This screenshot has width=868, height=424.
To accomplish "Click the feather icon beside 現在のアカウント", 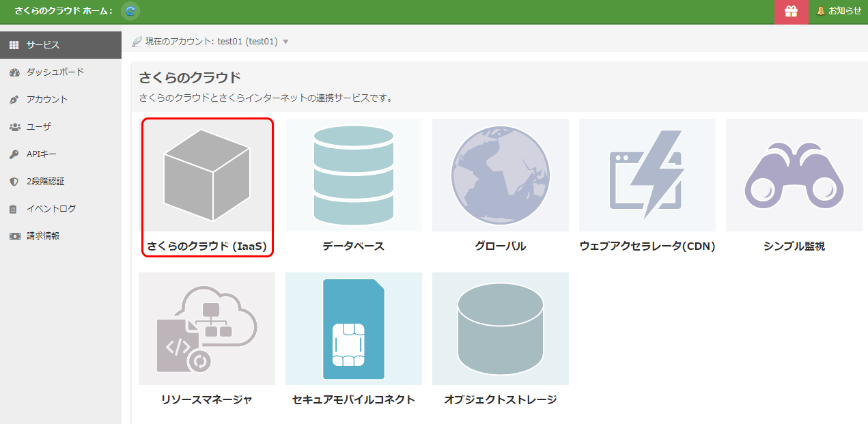I will click(137, 42).
